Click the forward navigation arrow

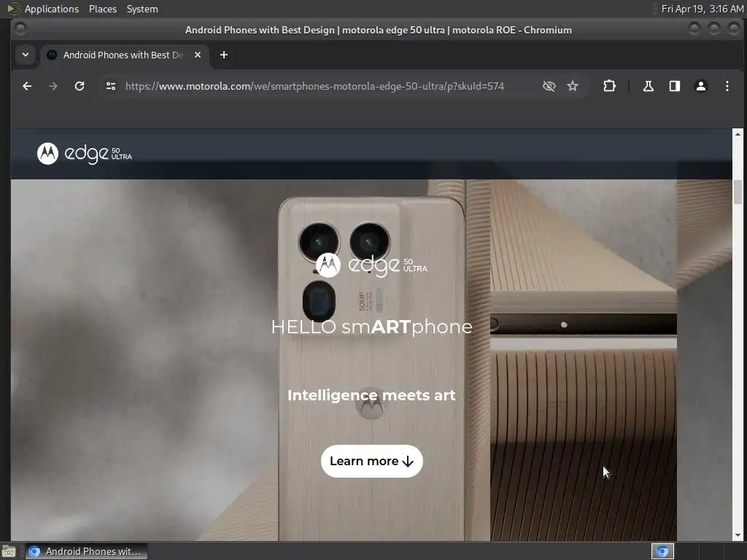click(53, 86)
